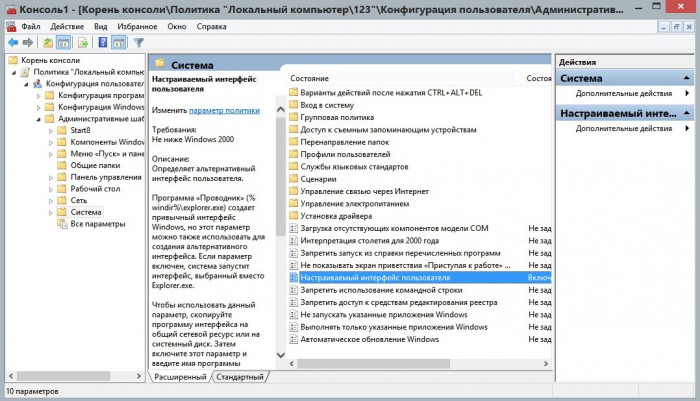Click policy list horizontal scrollbar right arrow
The width and height of the screenshot is (700, 401).
click(x=546, y=363)
